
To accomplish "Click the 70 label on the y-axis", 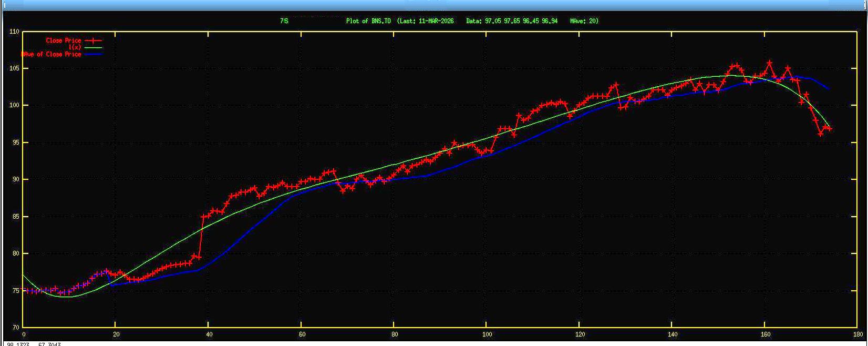I will tap(15, 327).
